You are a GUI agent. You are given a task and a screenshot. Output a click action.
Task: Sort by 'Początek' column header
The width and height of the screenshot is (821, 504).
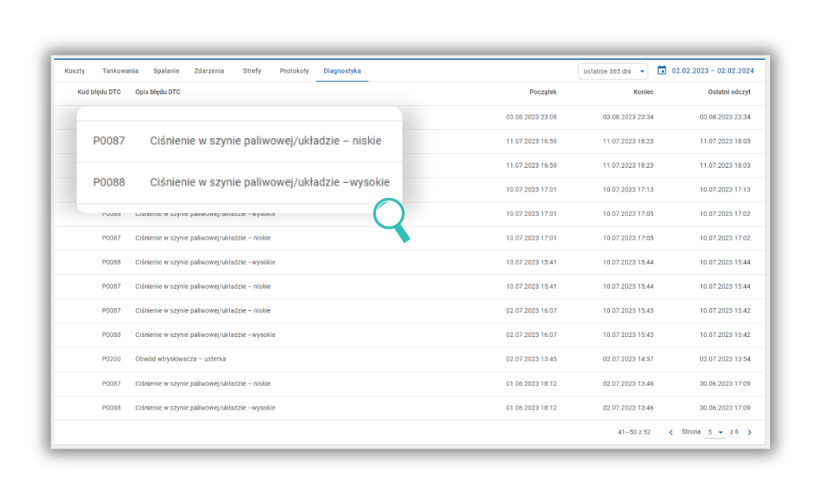click(542, 92)
